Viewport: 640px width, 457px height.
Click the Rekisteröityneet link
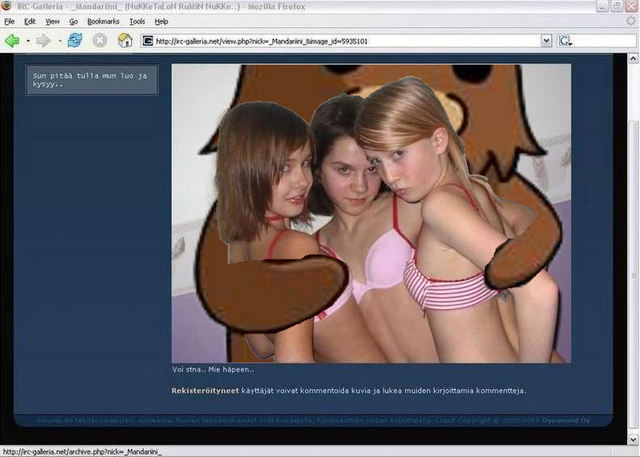click(x=205, y=390)
